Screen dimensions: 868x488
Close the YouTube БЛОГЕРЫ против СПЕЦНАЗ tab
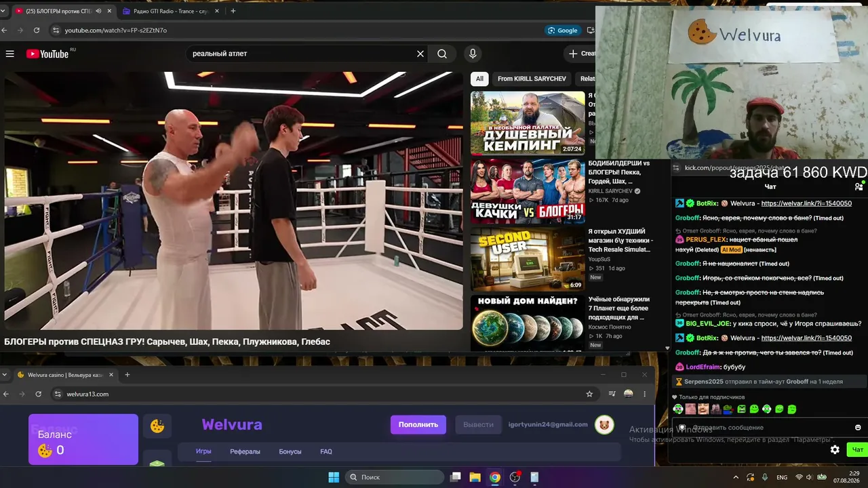pyautogui.click(x=109, y=11)
